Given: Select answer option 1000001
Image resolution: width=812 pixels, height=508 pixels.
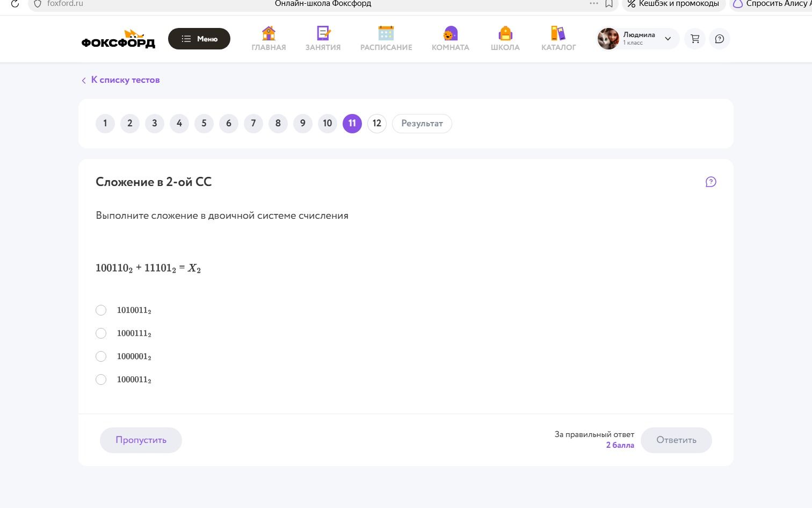Looking at the screenshot, I should point(101,356).
